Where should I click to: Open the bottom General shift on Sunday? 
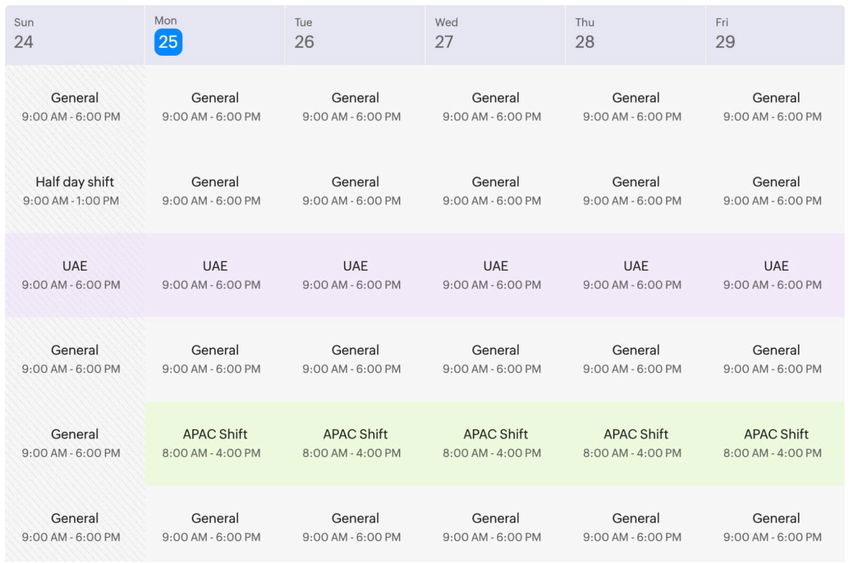(75, 527)
